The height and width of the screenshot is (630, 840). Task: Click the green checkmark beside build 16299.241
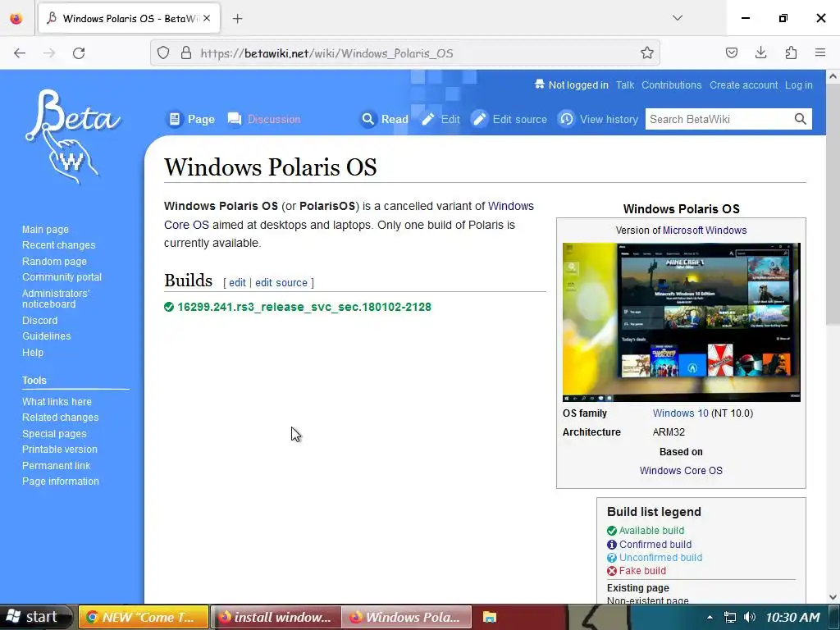(x=169, y=307)
